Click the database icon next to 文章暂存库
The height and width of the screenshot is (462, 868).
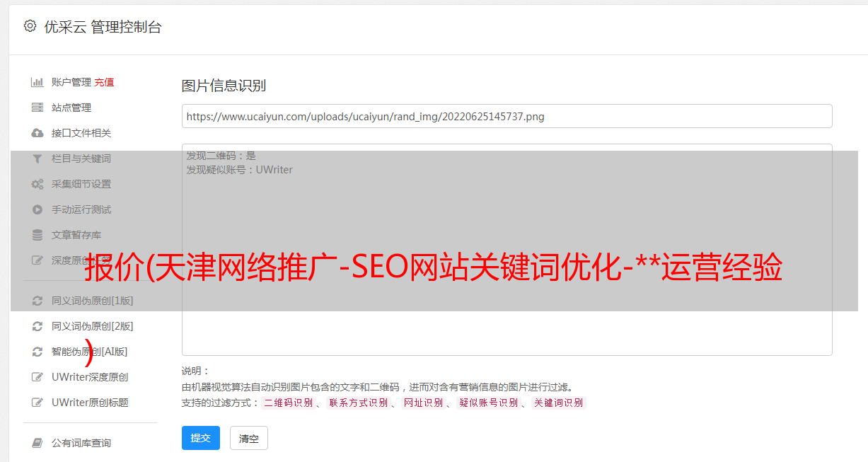pyautogui.click(x=37, y=235)
